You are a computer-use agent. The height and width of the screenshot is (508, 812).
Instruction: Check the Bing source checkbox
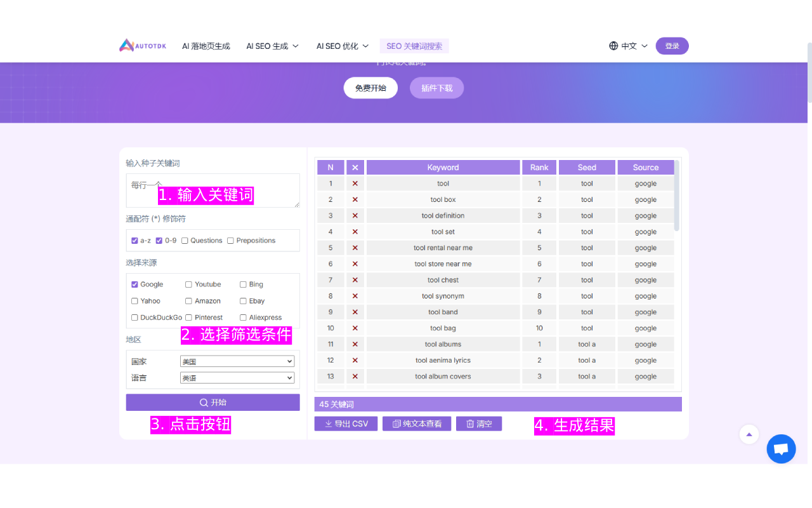click(x=243, y=284)
